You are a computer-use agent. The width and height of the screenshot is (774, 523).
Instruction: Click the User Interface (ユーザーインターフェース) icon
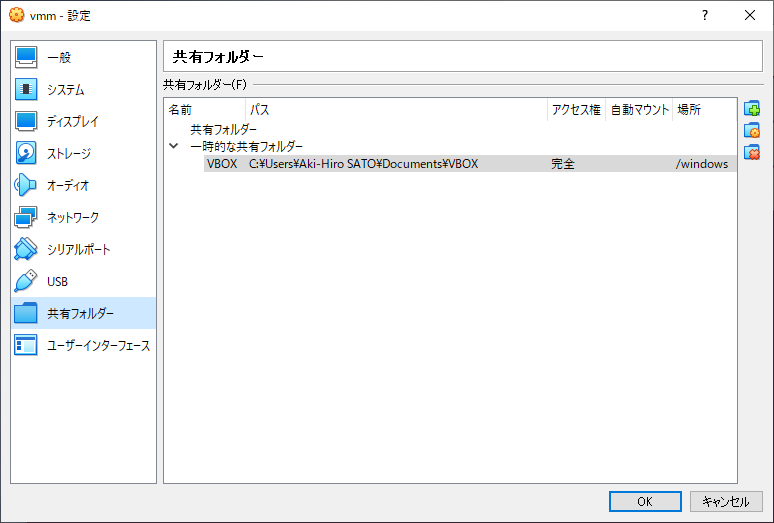click(x=26, y=345)
